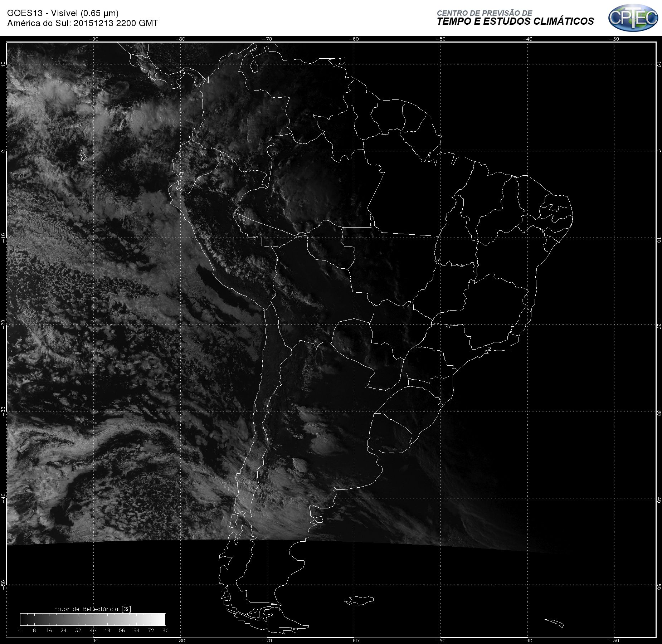Click 'CENTRO DE PREVISÃO DE' header text
Screen dimensions: 662x644
coord(485,13)
